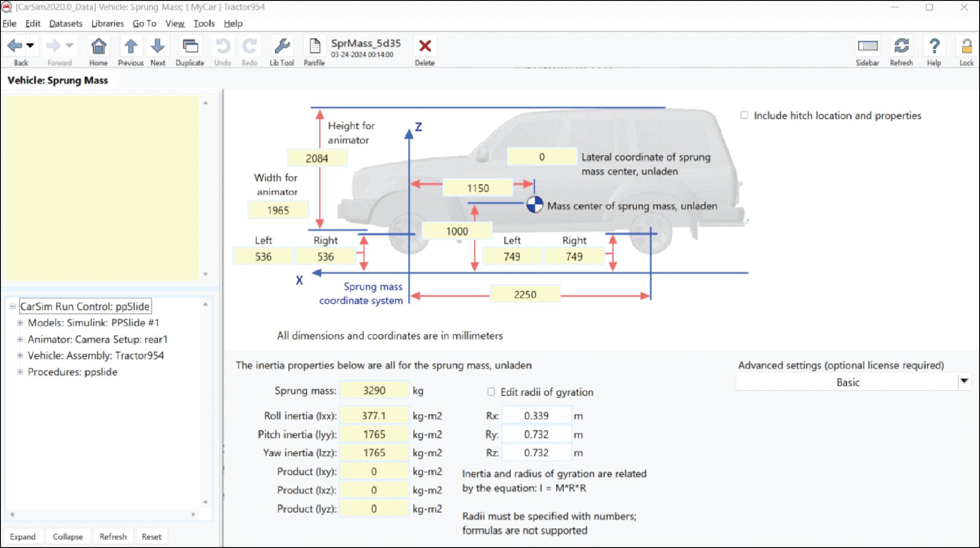Image resolution: width=980 pixels, height=548 pixels.
Task: Go to Home via the house icon
Action: click(98, 46)
